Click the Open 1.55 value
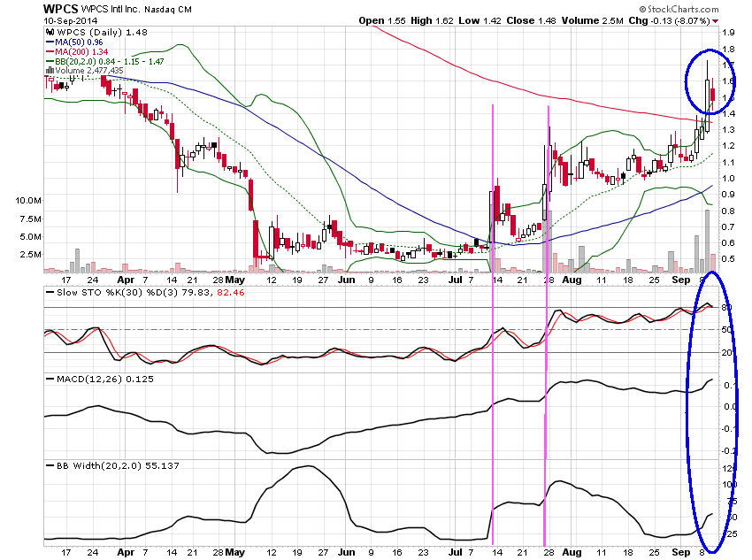Viewport: 752px width, 560px height. 382,20
